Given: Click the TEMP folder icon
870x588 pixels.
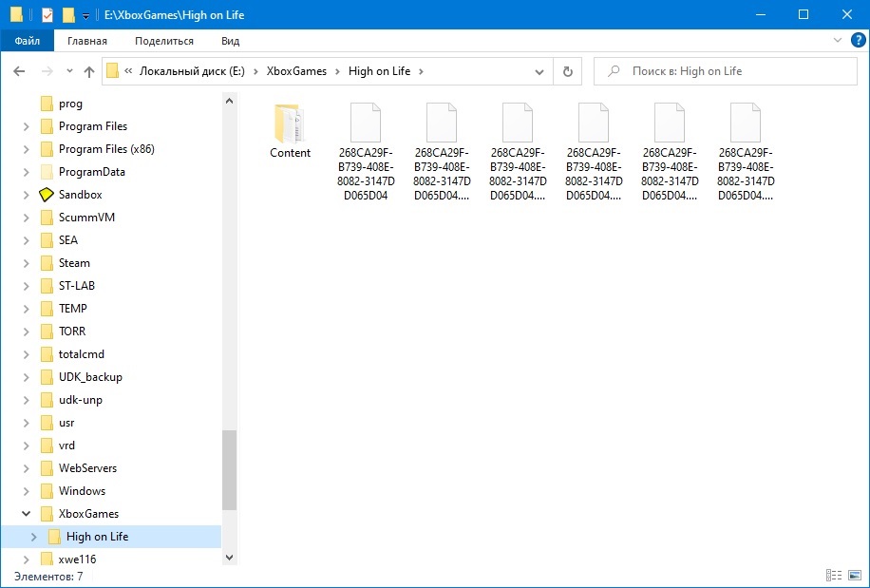Looking at the screenshot, I should 47,308.
